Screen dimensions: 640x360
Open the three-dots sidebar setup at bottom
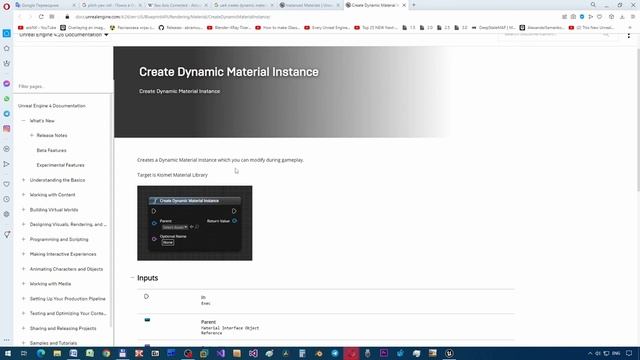pyautogui.click(x=7, y=340)
